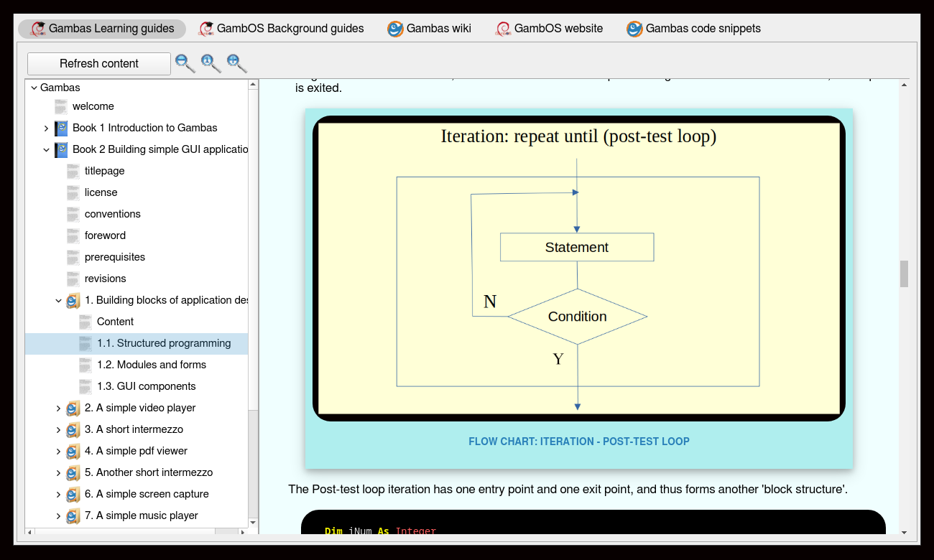
Task: Open the Gambas code snippets tab
Action: click(x=693, y=29)
